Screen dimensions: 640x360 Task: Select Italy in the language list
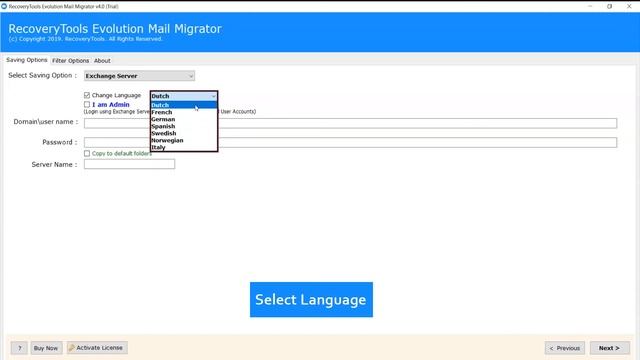[184, 147]
